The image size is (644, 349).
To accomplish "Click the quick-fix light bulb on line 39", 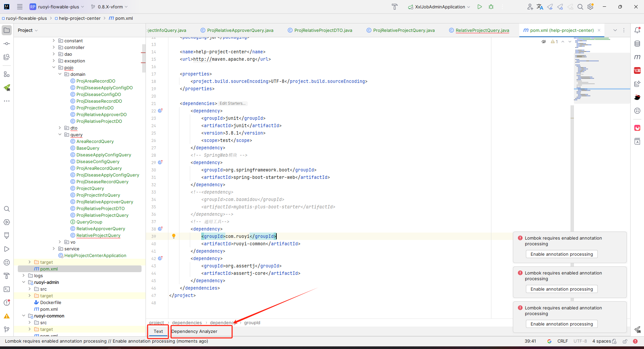I will point(174,236).
